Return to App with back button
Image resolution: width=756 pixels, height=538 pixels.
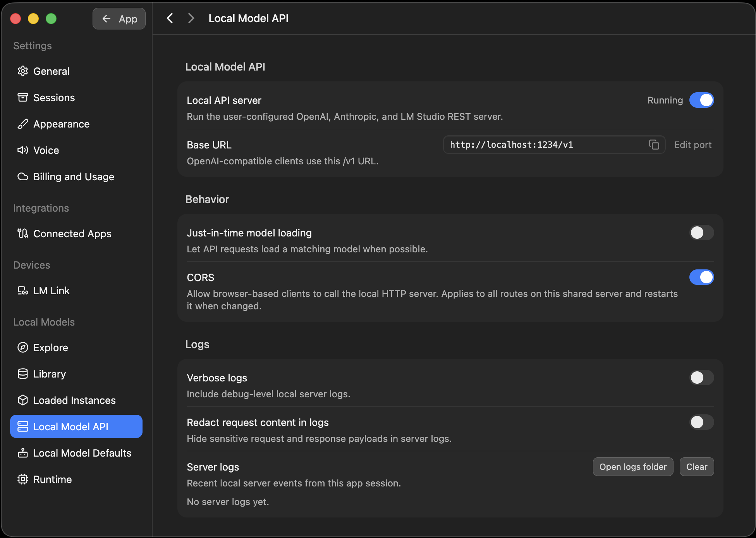(119, 19)
